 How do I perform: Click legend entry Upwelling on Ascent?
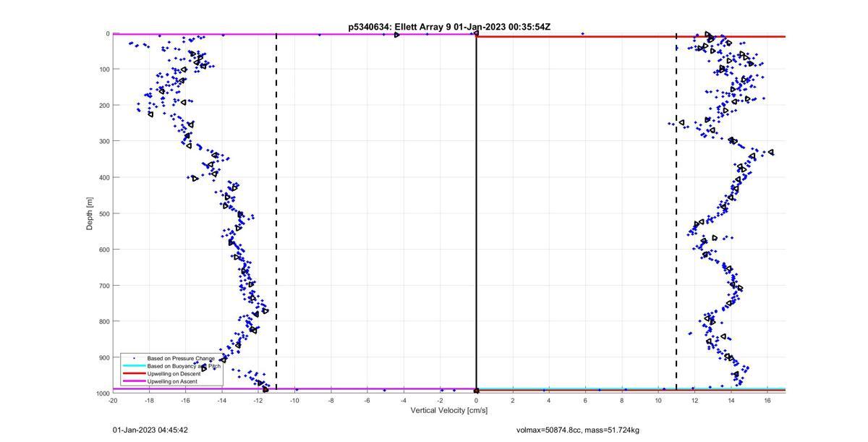pos(172,381)
